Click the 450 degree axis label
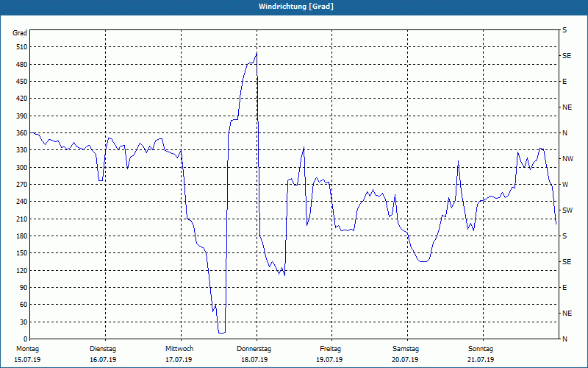This screenshot has height=368, width=588. (x=23, y=82)
